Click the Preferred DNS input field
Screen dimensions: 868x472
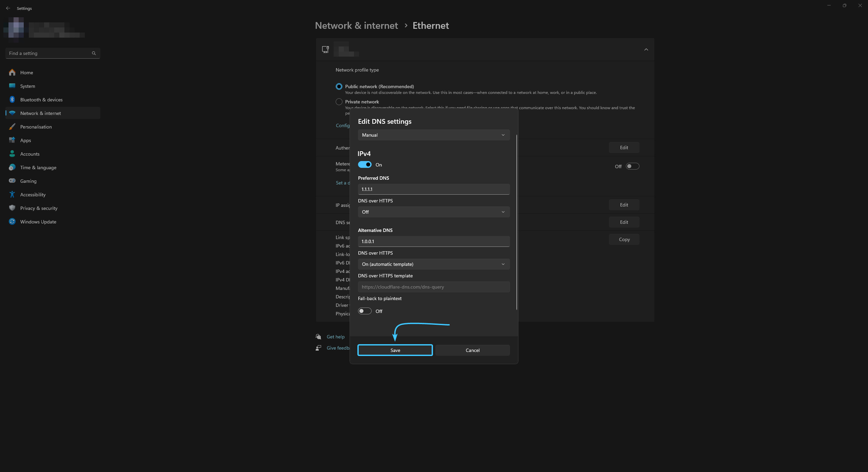[433, 189]
